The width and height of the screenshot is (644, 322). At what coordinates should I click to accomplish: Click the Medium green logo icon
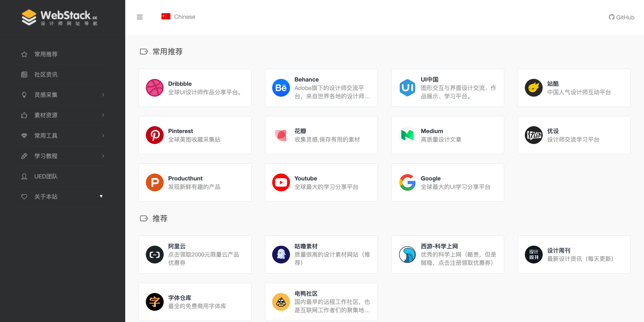[x=407, y=135]
